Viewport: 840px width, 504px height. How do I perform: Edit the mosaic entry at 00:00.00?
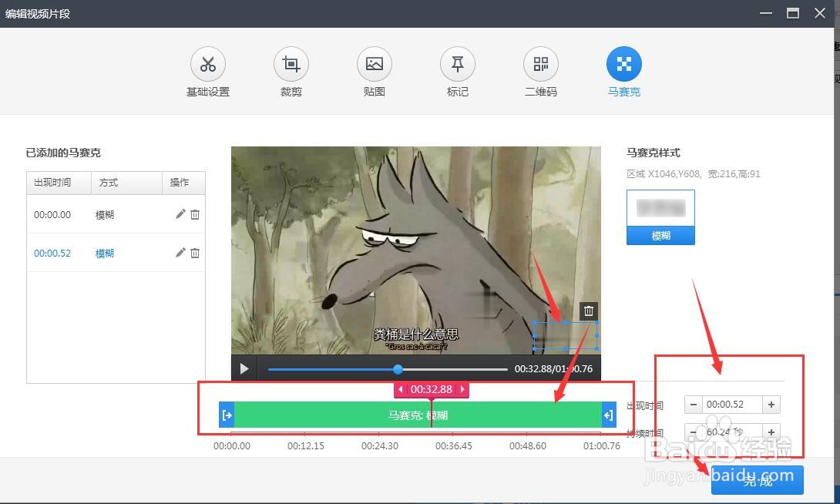coord(180,214)
